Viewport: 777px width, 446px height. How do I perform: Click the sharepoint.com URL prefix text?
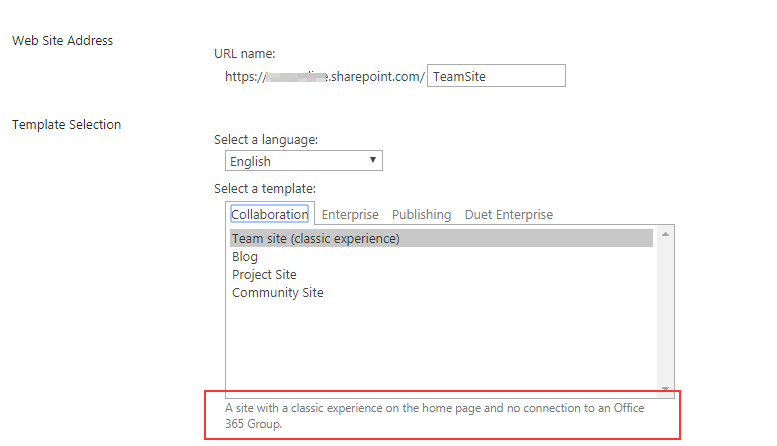[325, 76]
